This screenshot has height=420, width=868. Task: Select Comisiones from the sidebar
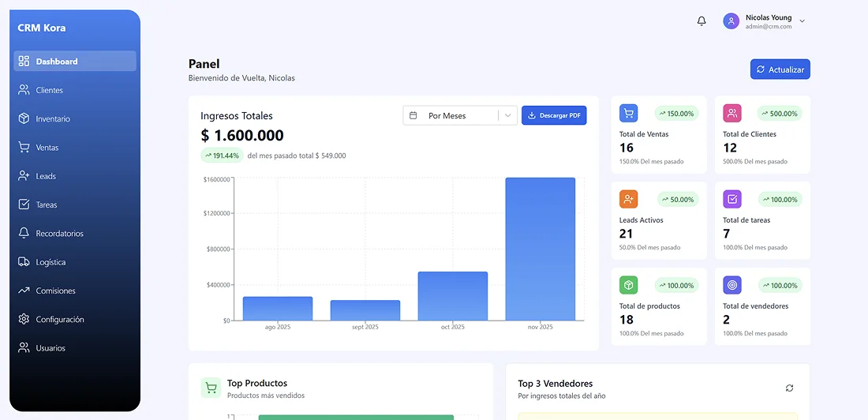pyautogui.click(x=55, y=291)
